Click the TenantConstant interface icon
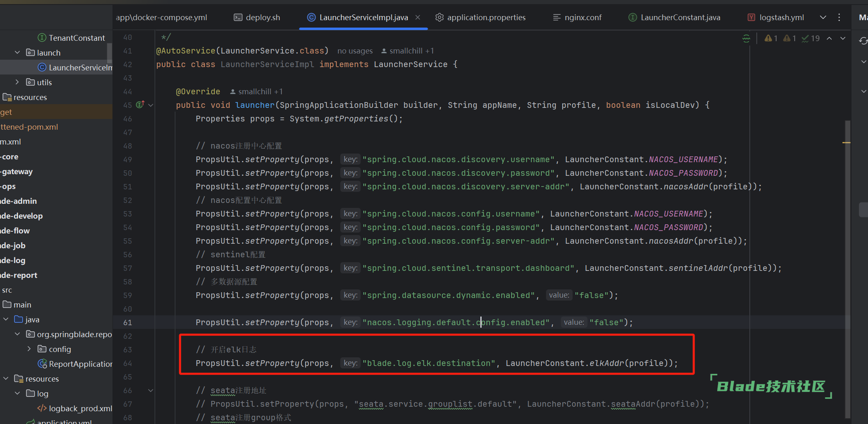The image size is (868, 424). pos(42,38)
